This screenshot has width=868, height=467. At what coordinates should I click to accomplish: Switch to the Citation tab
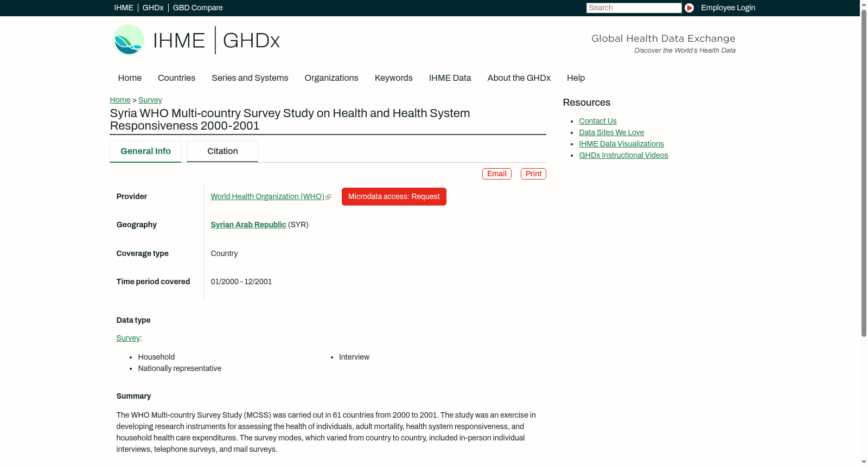pos(222,151)
